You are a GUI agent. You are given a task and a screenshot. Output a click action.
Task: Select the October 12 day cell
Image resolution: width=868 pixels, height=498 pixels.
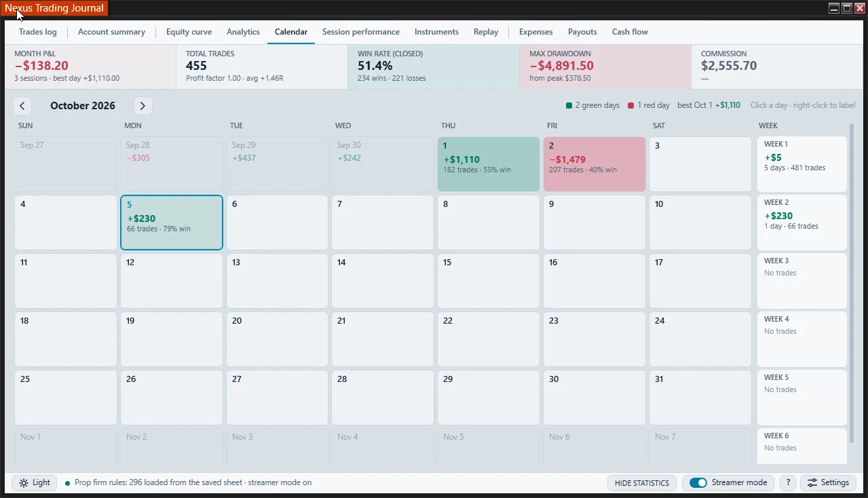tap(172, 281)
